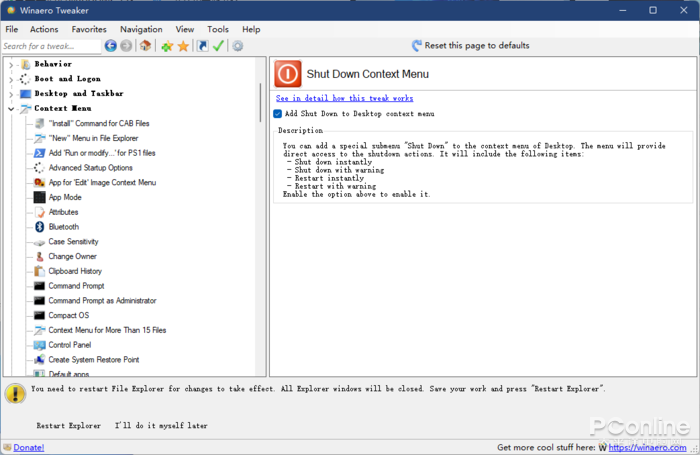
Task: Uncheck Add Shut Down to Desktop context menu
Action: click(278, 114)
